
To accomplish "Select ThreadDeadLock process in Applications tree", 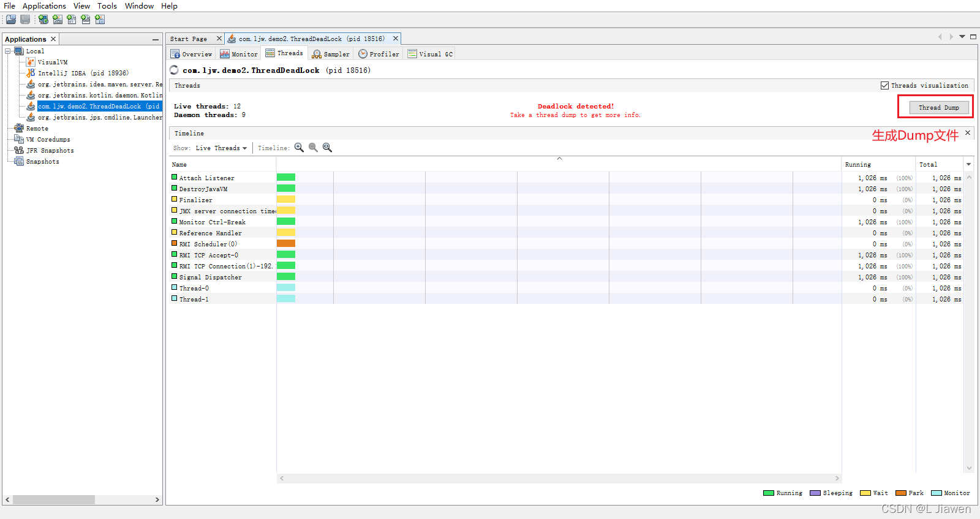I will pyautogui.click(x=99, y=107).
